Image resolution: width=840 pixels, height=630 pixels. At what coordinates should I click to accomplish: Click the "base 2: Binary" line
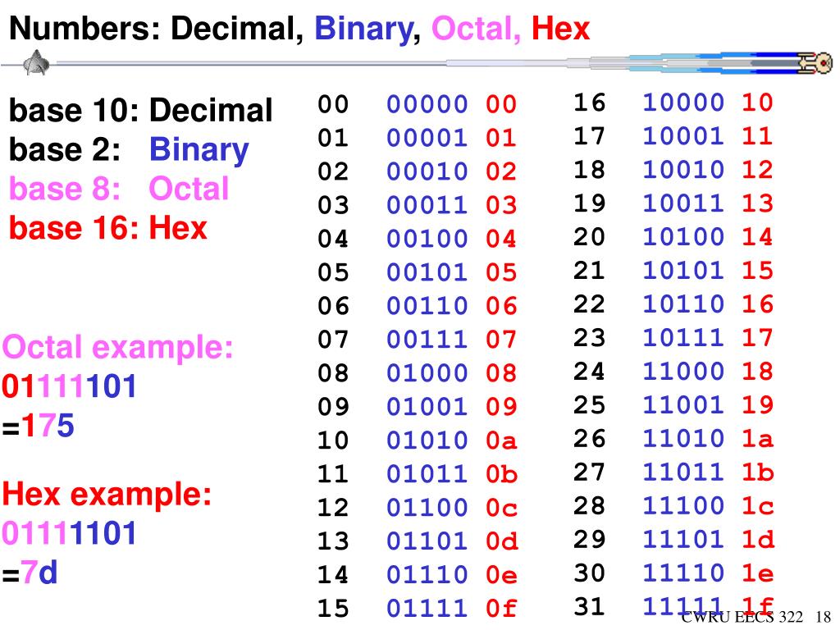[x=129, y=150]
